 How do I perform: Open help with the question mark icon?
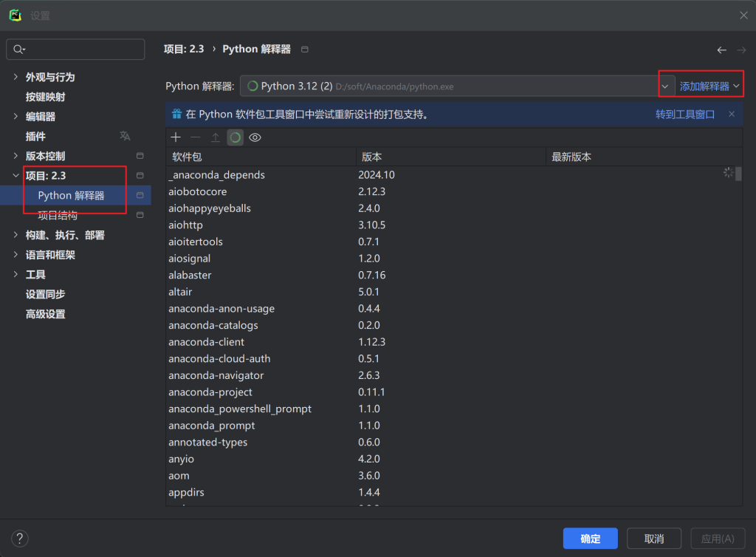(x=20, y=539)
